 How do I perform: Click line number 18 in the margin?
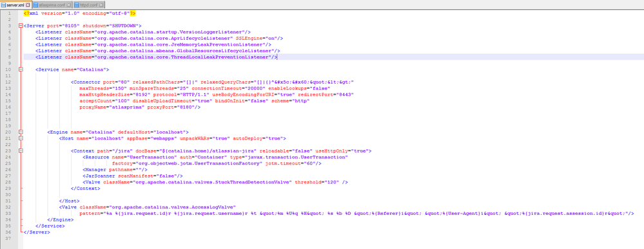click(x=9, y=120)
